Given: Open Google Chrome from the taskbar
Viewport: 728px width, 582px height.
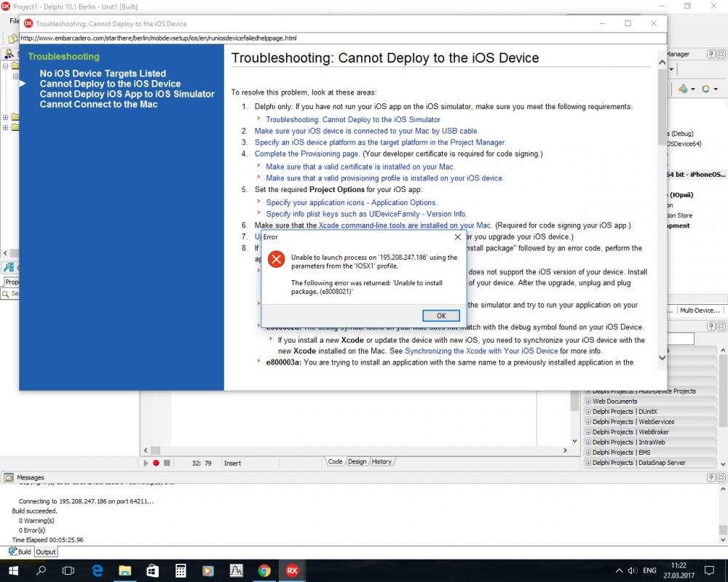Looking at the screenshot, I should [x=264, y=570].
